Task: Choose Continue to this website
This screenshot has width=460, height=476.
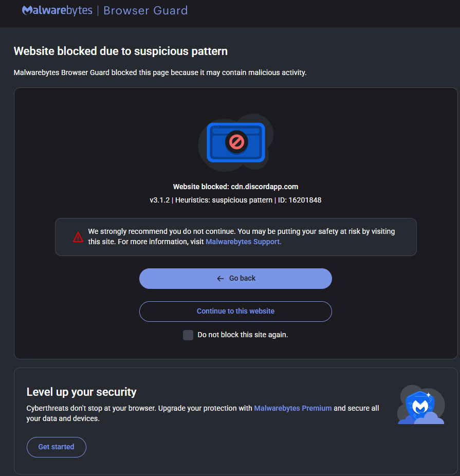Action: 235,312
